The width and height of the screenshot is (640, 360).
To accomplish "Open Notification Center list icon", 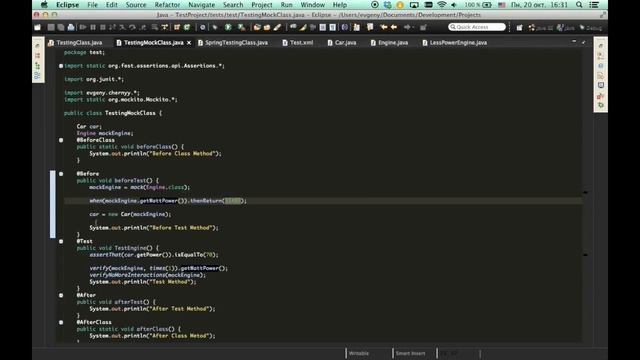I will (x=594, y=5).
